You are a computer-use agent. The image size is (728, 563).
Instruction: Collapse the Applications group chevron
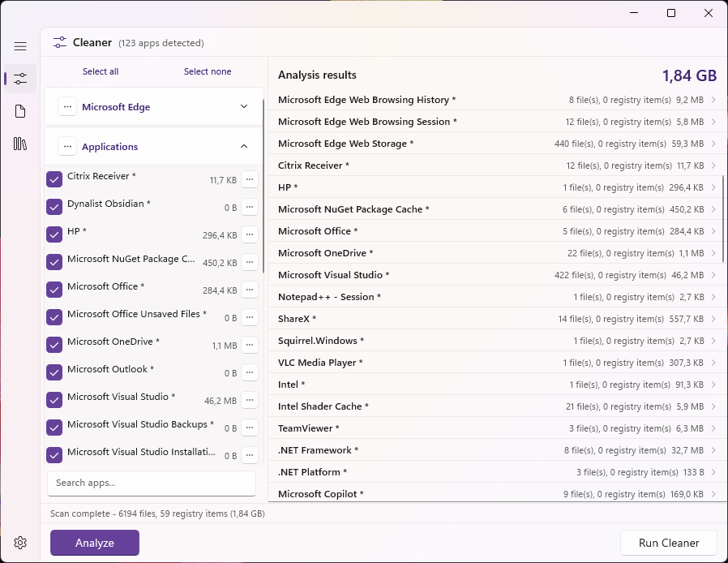click(x=244, y=146)
